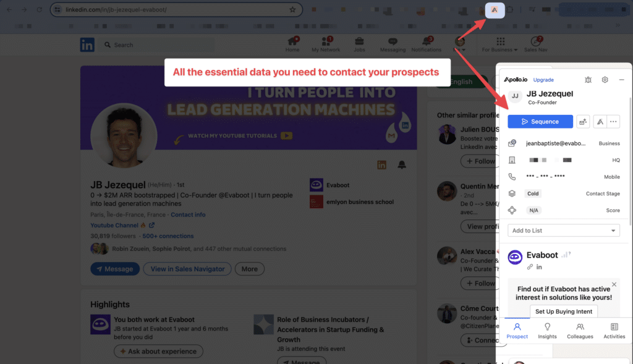633x364 pixels.
Task: Click Ask about experience button
Action: [x=158, y=351]
